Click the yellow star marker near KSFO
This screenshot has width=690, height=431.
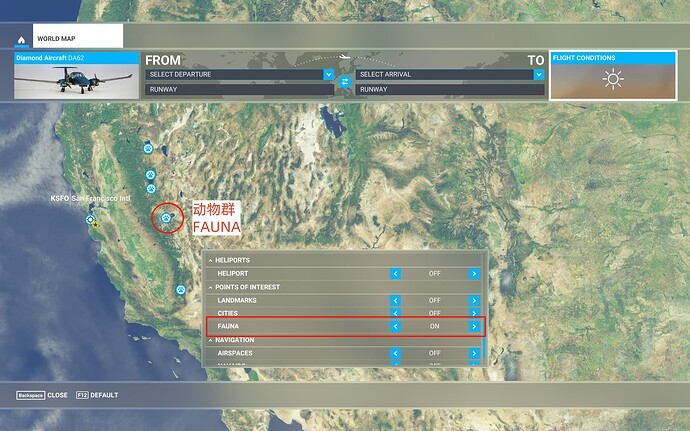point(95,225)
